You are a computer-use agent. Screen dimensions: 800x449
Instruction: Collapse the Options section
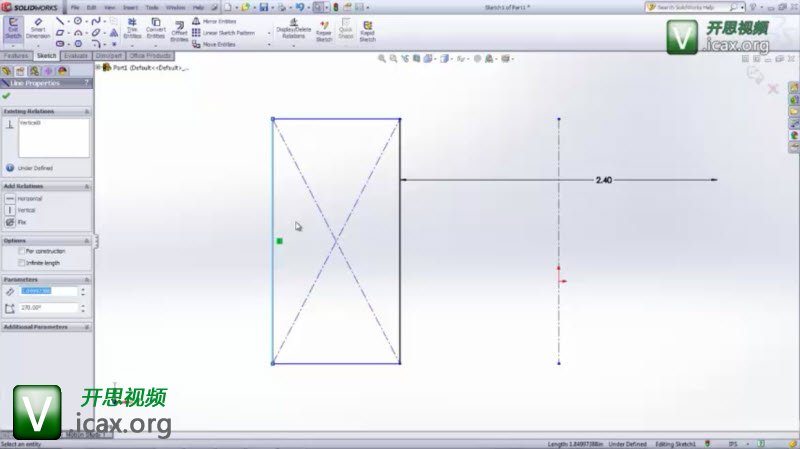(87, 240)
